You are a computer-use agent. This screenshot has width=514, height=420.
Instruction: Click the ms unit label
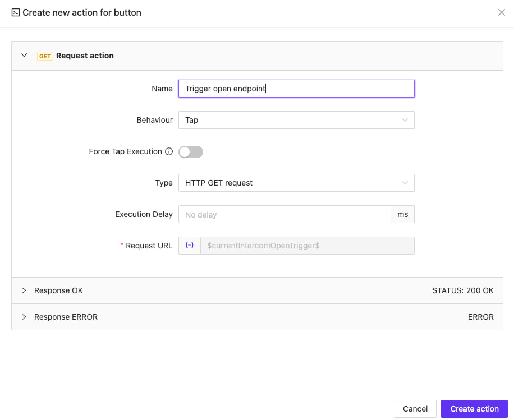point(402,214)
